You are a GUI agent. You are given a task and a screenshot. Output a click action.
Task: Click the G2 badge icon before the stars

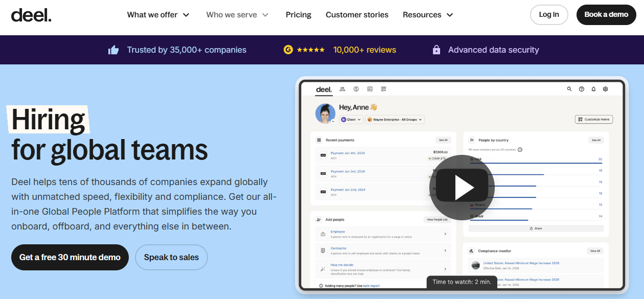(x=288, y=50)
